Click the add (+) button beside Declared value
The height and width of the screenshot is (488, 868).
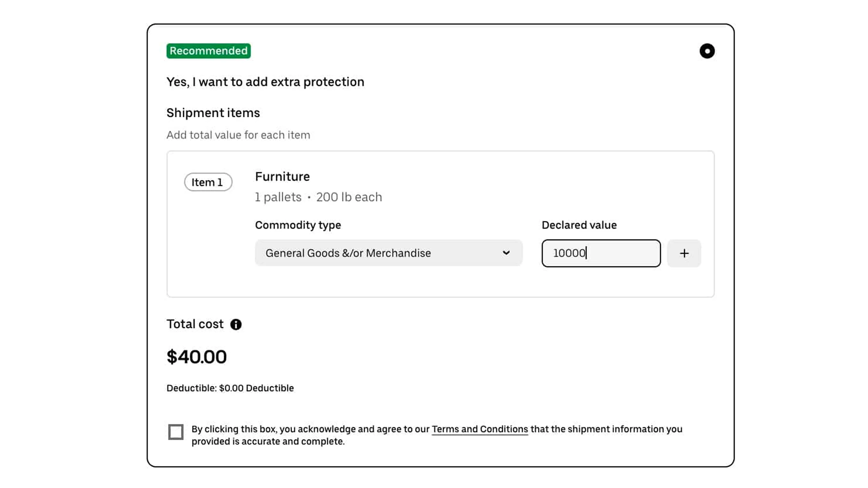[684, 253]
